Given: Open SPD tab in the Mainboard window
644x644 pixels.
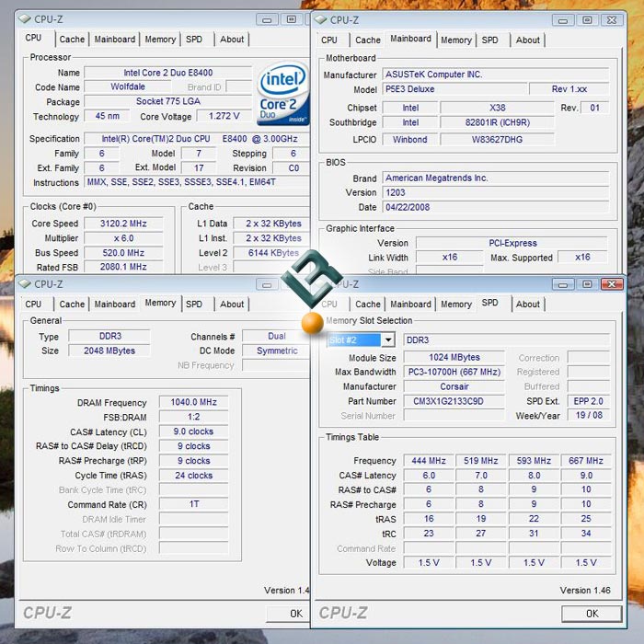Looking at the screenshot, I should 490,40.
